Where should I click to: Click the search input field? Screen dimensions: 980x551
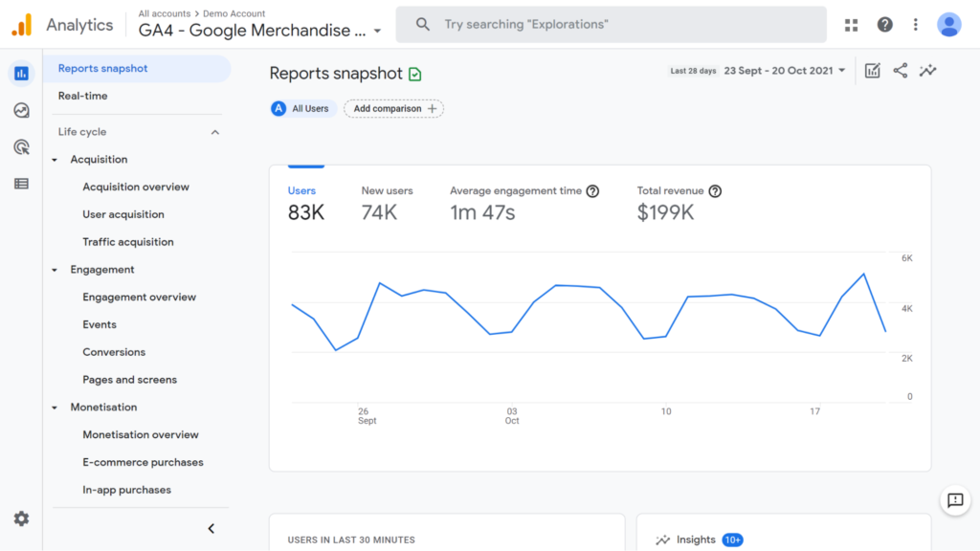point(612,24)
